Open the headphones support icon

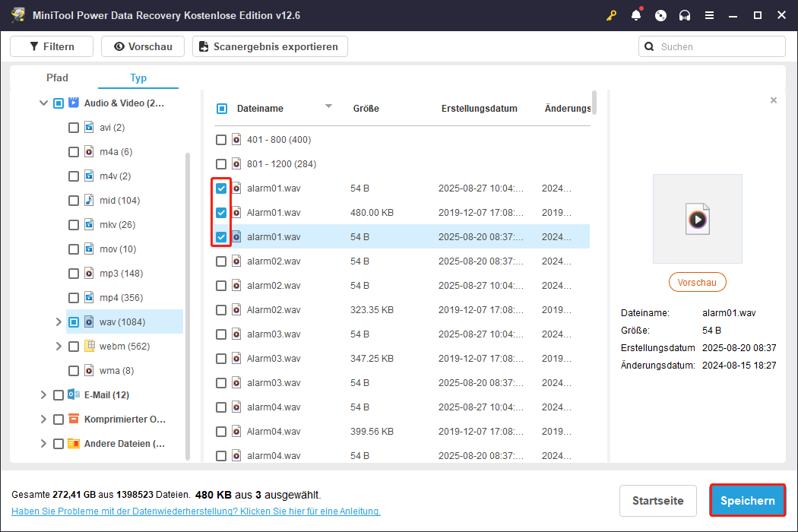(685, 15)
